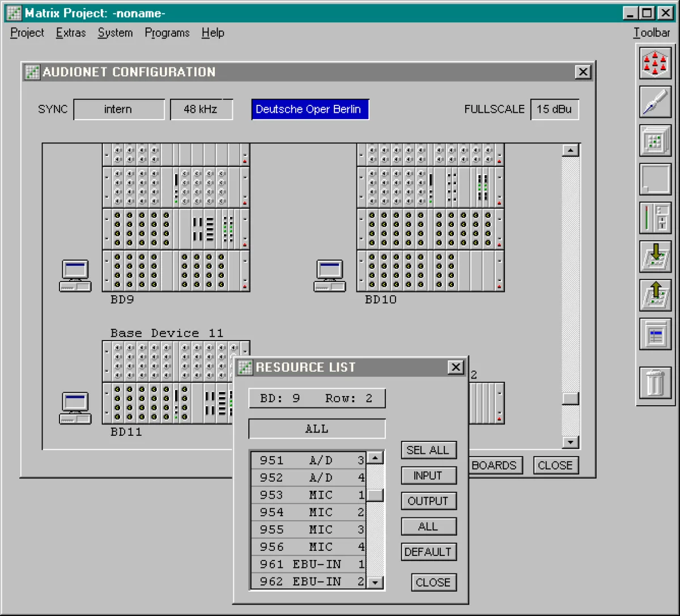This screenshot has height=616, width=680.
Task: Click the ALL filter field in Resource List
Action: click(x=317, y=429)
